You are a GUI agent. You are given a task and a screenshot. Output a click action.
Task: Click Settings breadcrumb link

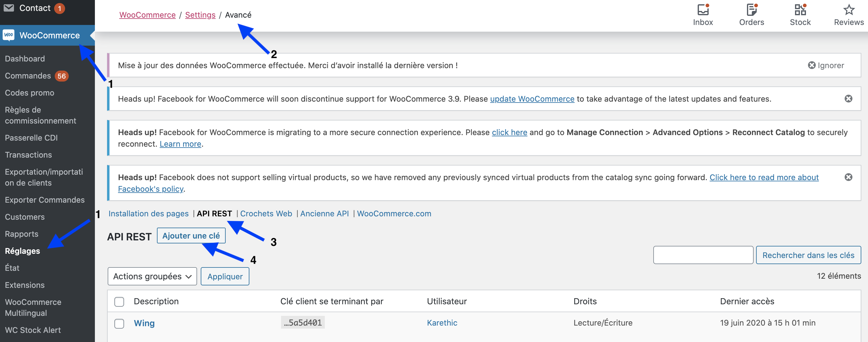(200, 15)
